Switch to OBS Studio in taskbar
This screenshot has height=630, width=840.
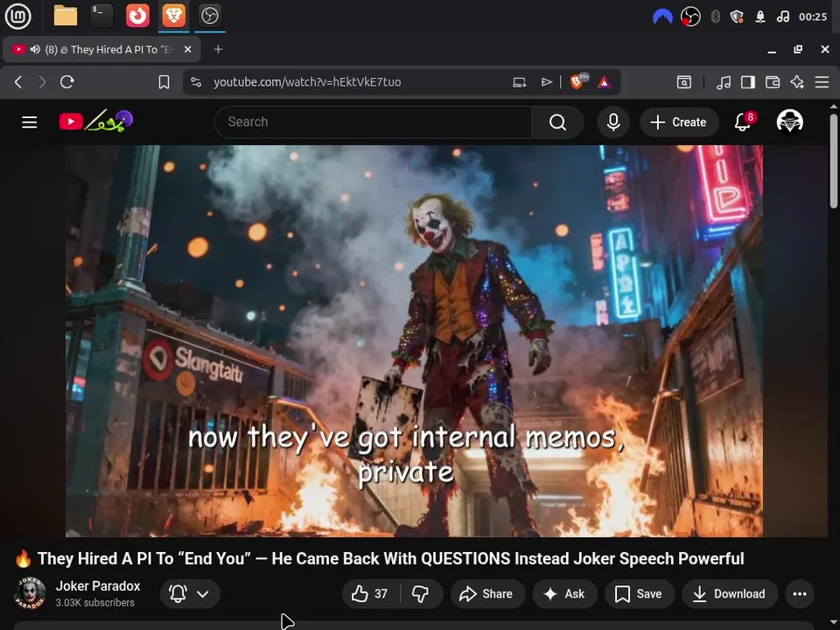coord(209,16)
